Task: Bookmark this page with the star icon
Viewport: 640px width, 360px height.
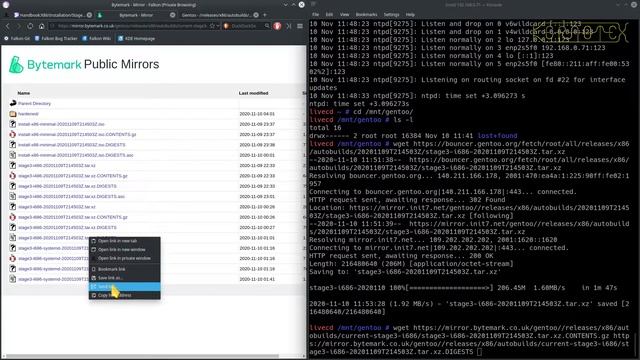Action: [212, 26]
